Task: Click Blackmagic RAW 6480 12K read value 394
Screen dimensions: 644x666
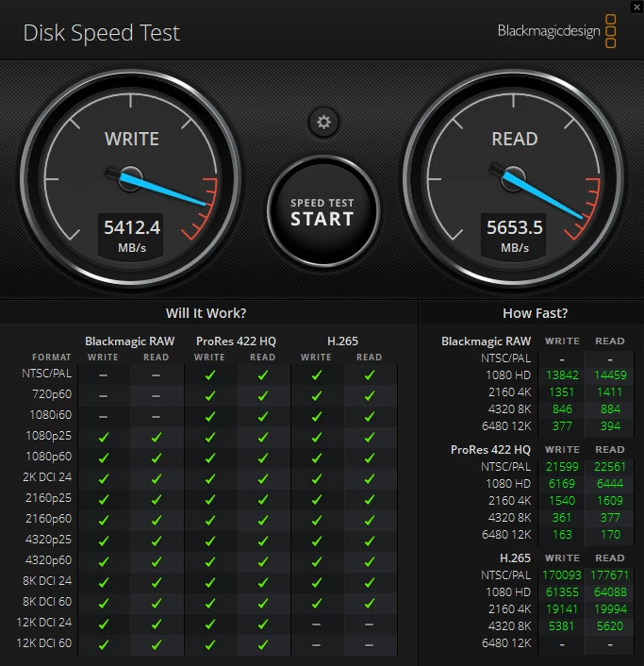Action: (x=610, y=426)
